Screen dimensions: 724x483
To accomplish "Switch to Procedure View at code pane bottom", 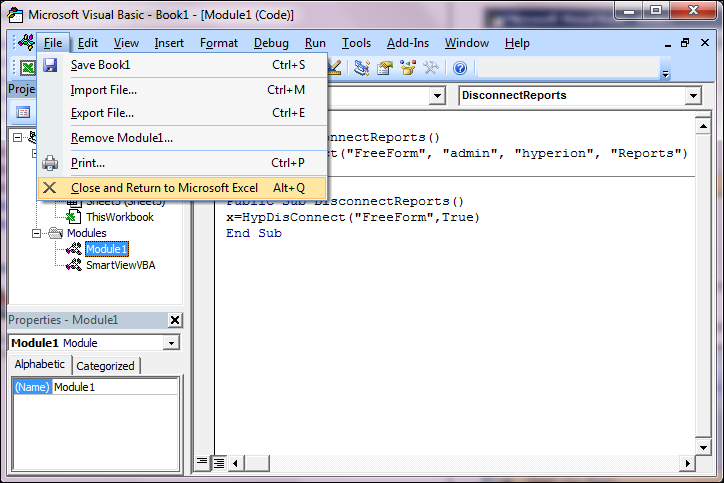I will pyautogui.click(x=202, y=462).
